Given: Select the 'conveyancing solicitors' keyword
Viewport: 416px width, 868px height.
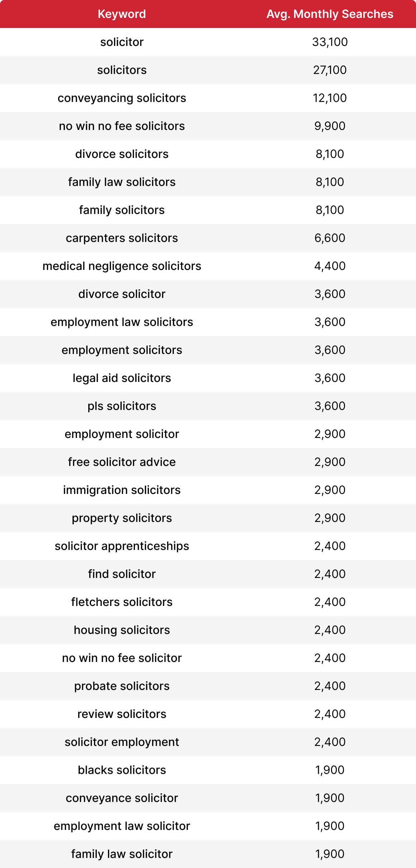Looking at the screenshot, I should (x=122, y=98).
